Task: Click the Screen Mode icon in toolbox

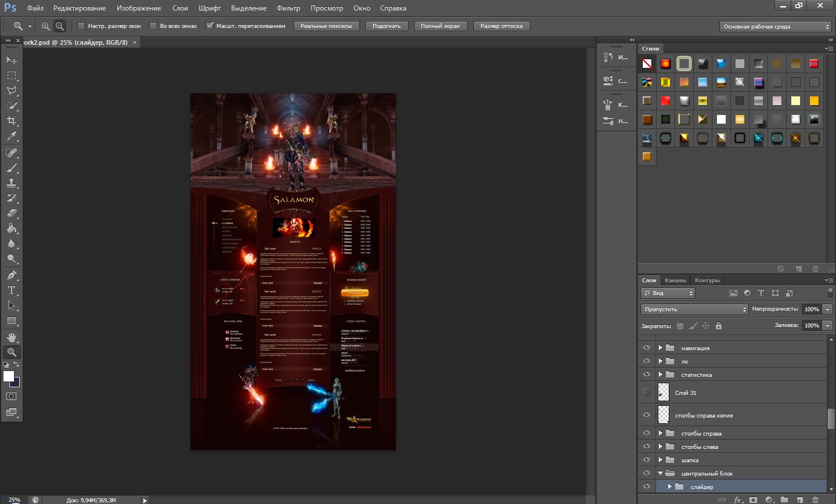Action: 11,412
